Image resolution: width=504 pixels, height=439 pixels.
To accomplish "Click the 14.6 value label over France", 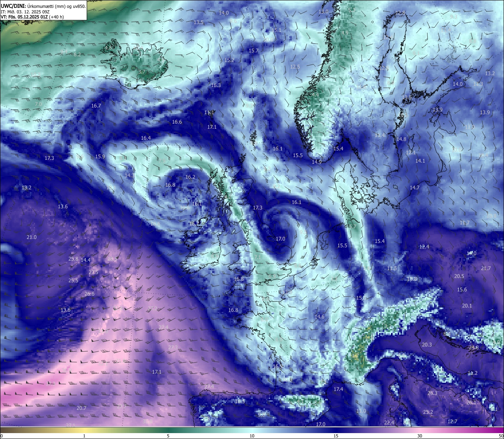I will coord(319,317).
